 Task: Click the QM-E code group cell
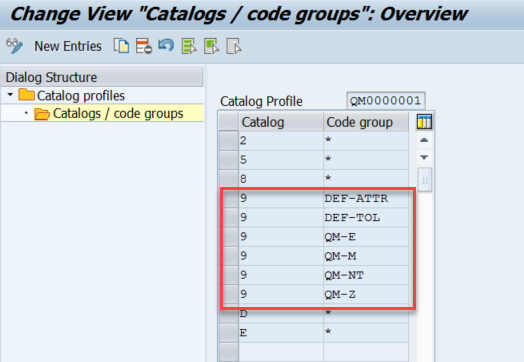coord(366,237)
